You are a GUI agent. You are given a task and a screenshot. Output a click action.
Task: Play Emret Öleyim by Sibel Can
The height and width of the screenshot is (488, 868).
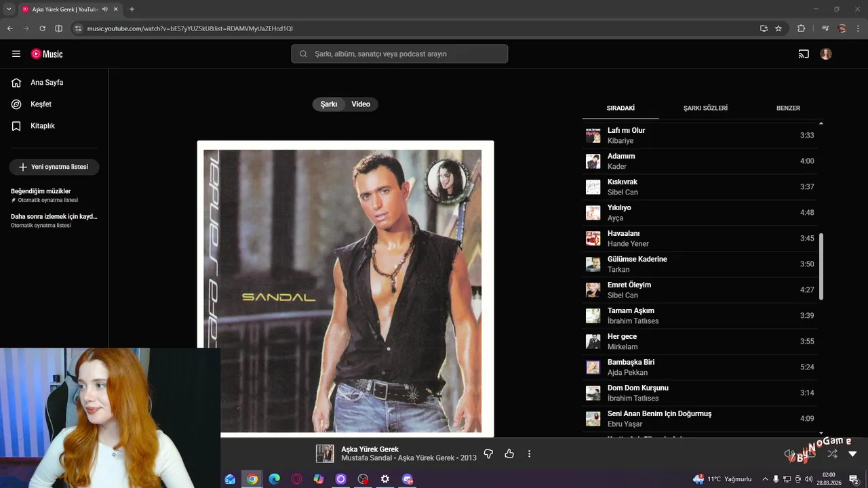coord(700,290)
